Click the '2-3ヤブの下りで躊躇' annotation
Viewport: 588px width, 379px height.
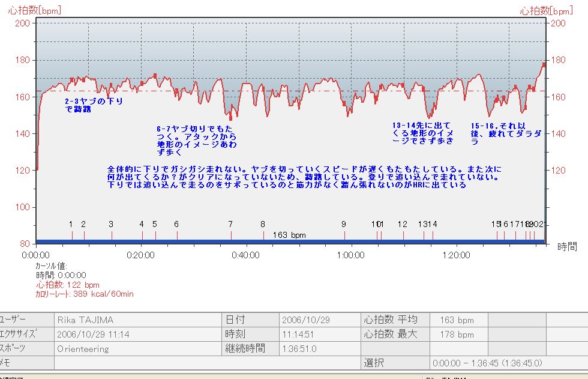[94, 105]
